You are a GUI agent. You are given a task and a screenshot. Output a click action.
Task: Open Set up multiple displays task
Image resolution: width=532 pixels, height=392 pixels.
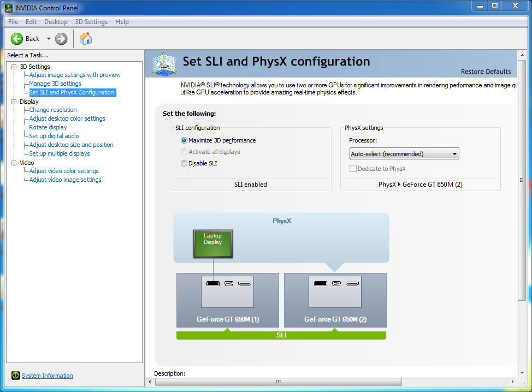tap(60, 153)
